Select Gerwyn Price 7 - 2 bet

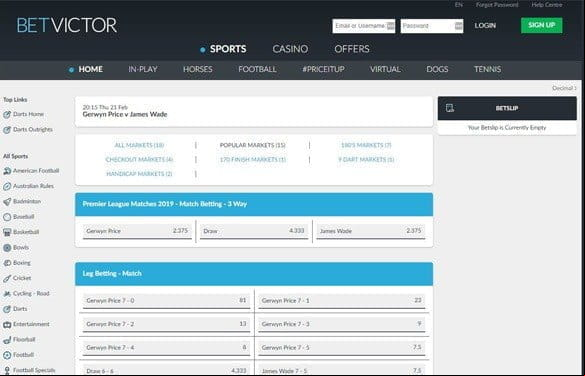pos(166,325)
